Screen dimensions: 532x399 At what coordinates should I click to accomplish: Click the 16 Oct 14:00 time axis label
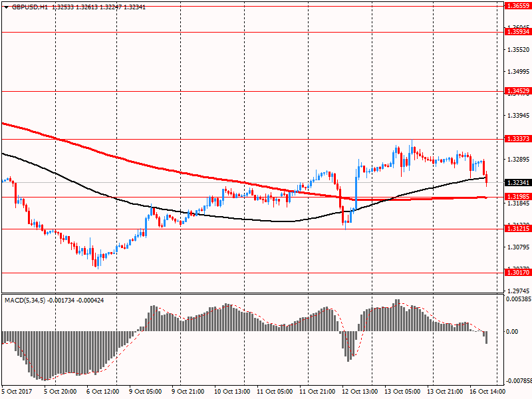(x=487, y=392)
